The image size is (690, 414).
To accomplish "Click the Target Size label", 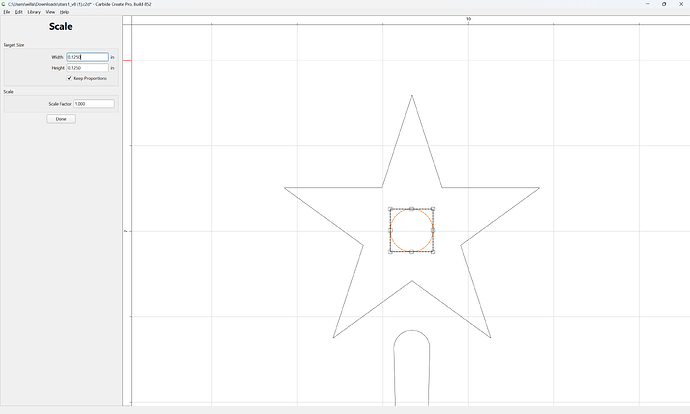I will [14, 45].
